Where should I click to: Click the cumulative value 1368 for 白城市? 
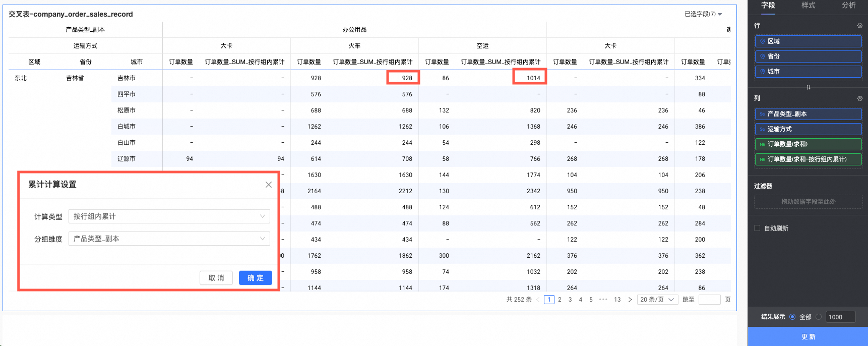[533, 127]
